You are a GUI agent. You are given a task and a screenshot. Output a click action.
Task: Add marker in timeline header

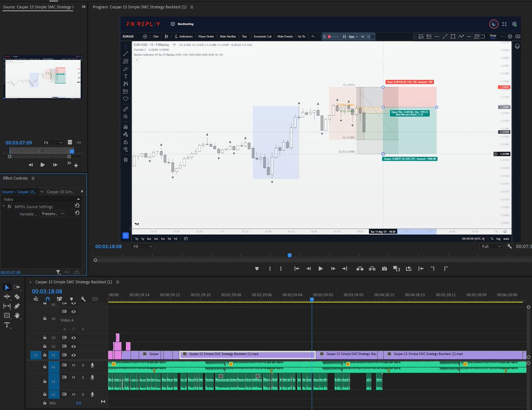click(71, 299)
